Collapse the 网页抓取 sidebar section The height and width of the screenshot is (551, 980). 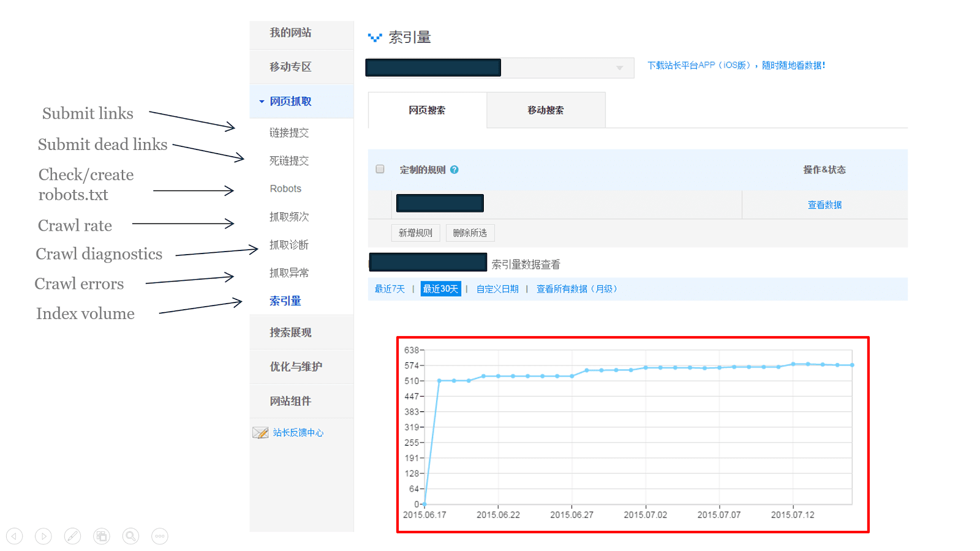coord(301,101)
